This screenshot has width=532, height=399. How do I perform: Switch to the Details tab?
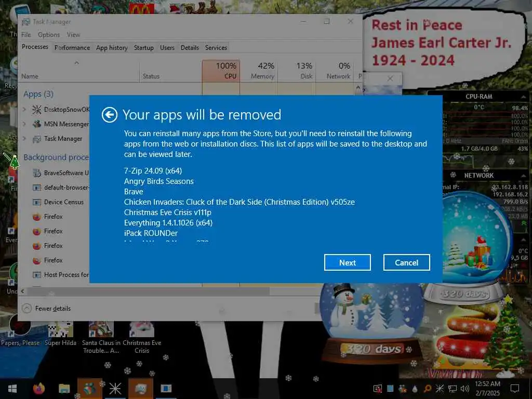tap(190, 47)
